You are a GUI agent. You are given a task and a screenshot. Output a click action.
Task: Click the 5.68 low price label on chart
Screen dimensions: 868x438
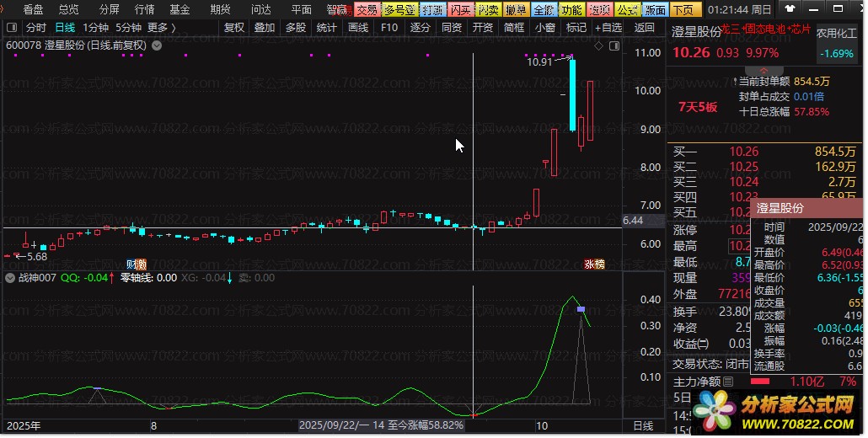[37, 257]
